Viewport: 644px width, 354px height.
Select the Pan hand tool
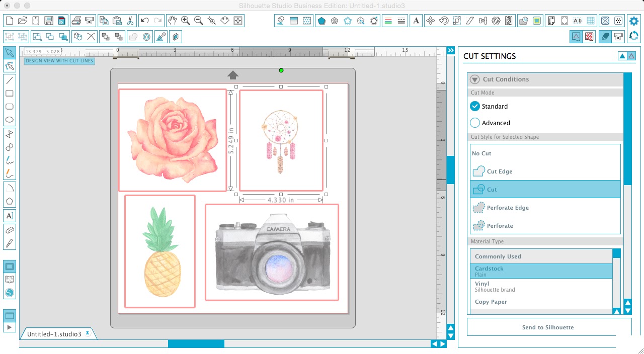173,21
